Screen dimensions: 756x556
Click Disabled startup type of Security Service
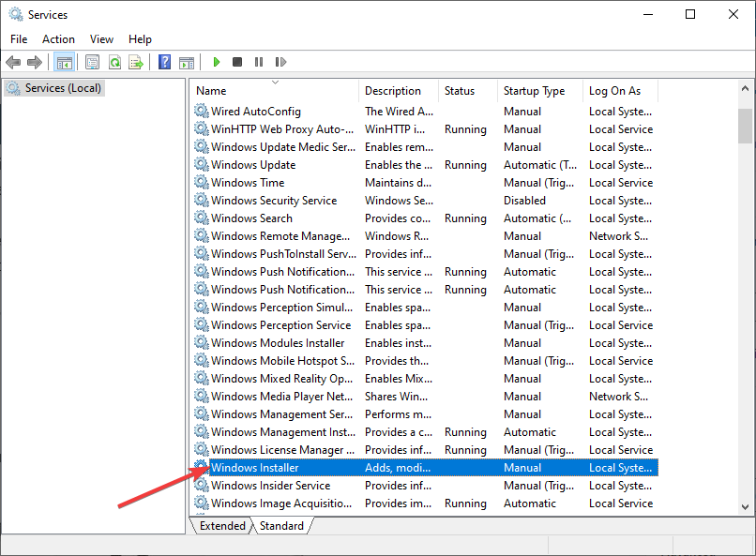524,201
